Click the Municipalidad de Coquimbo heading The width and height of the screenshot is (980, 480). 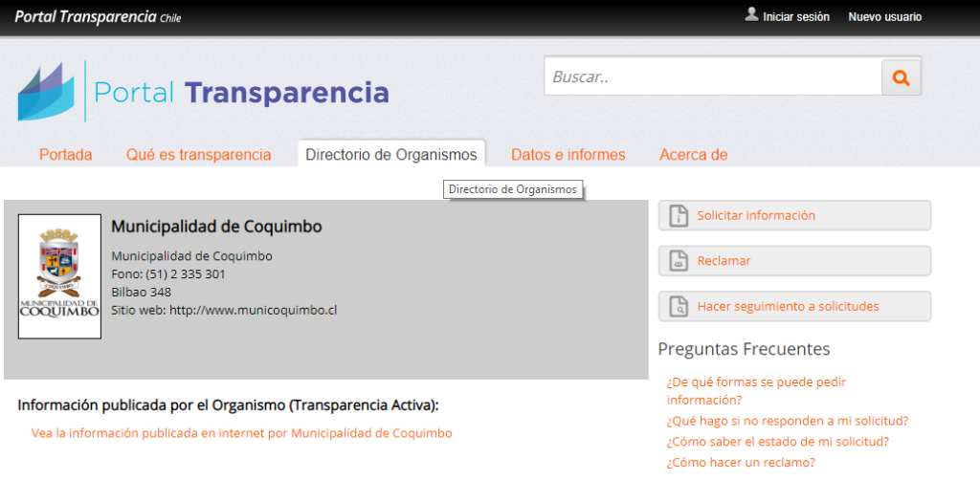pos(216,227)
